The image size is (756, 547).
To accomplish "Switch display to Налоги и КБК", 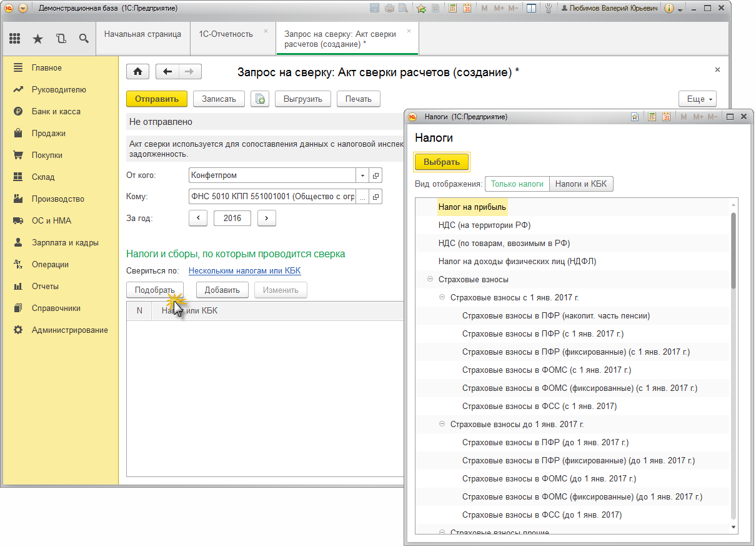I will pos(581,184).
